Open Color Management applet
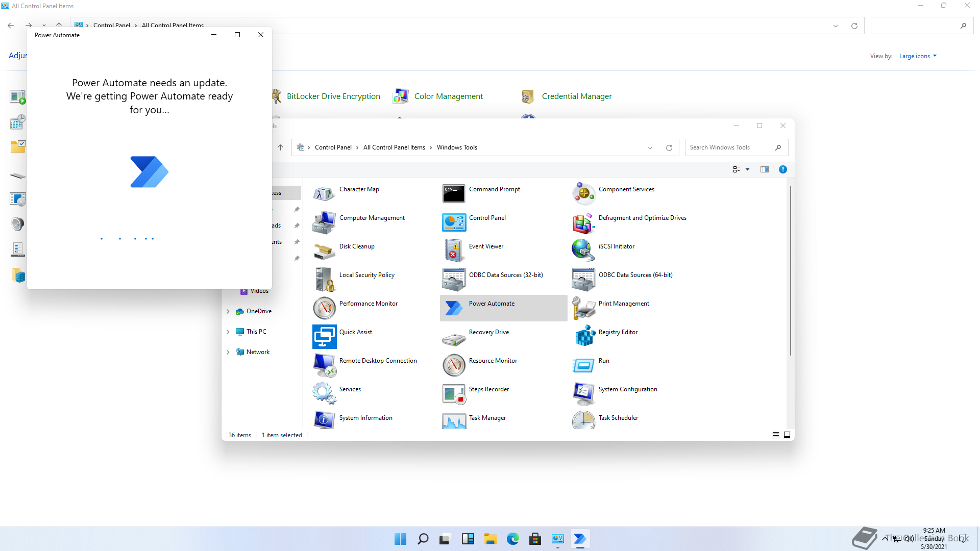The width and height of the screenshot is (980, 551). (438, 96)
